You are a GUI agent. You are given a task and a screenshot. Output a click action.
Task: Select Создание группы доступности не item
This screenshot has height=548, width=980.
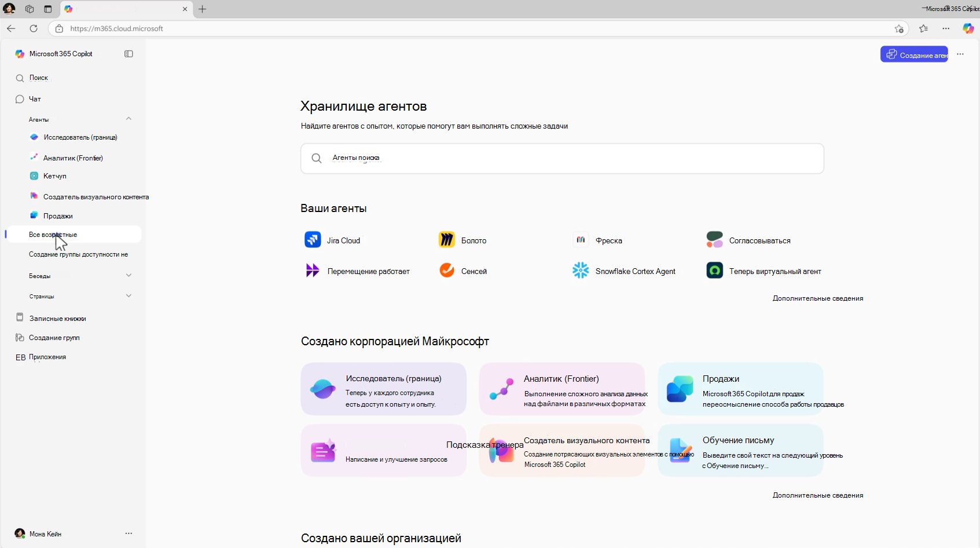(79, 254)
